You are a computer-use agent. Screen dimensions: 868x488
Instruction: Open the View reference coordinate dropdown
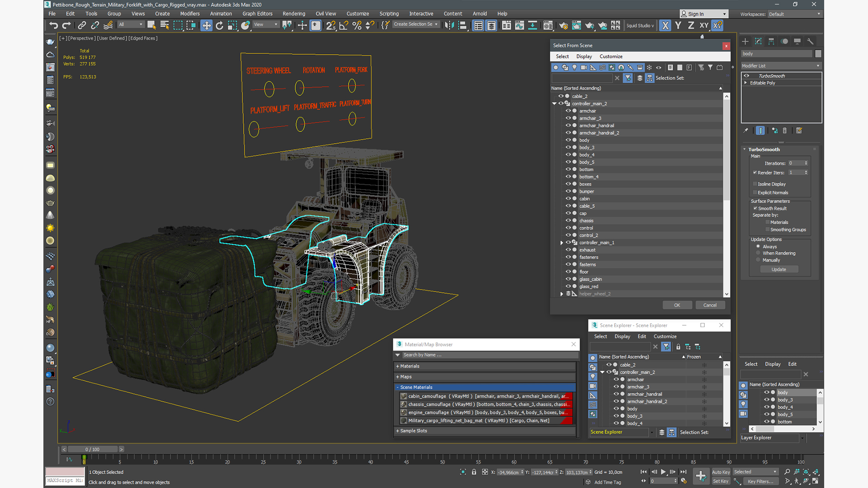pyautogui.click(x=266, y=24)
